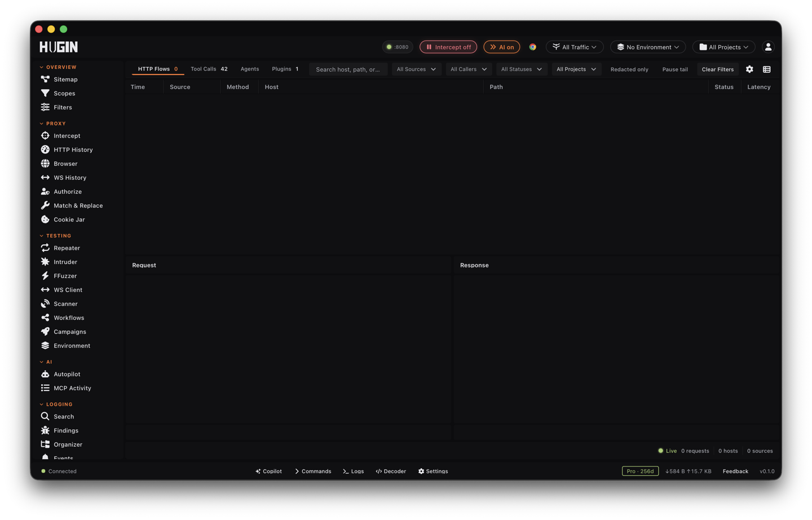This screenshot has width=812, height=520.
Task: Toggle the Redacted only filter
Action: (x=629, y=69)
